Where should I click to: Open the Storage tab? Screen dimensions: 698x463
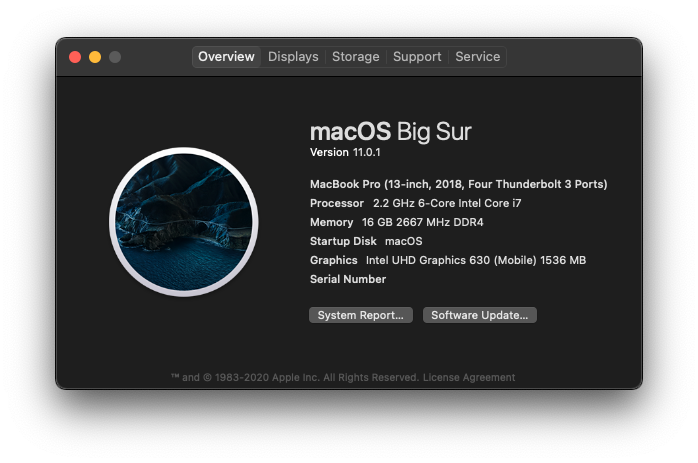(356, 57)
